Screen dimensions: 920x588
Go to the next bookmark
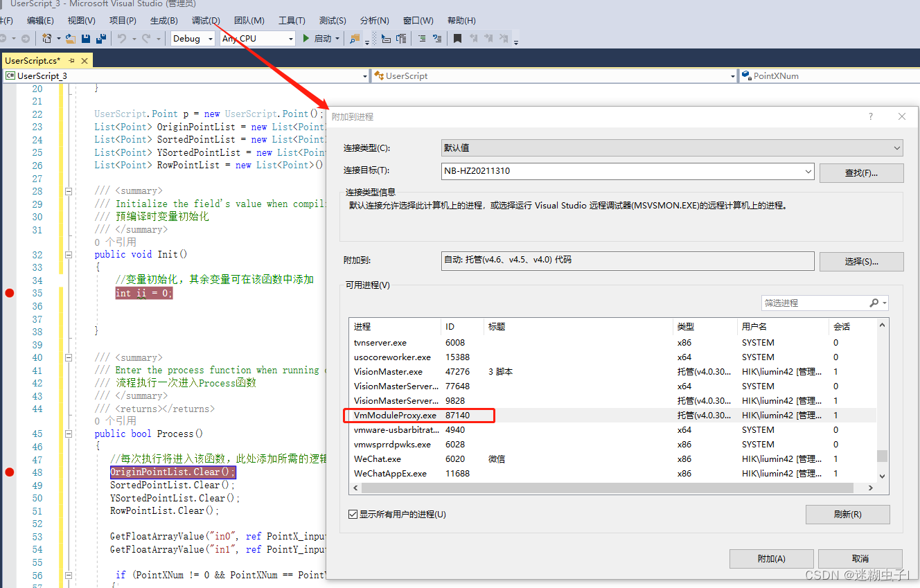(489, 39)
